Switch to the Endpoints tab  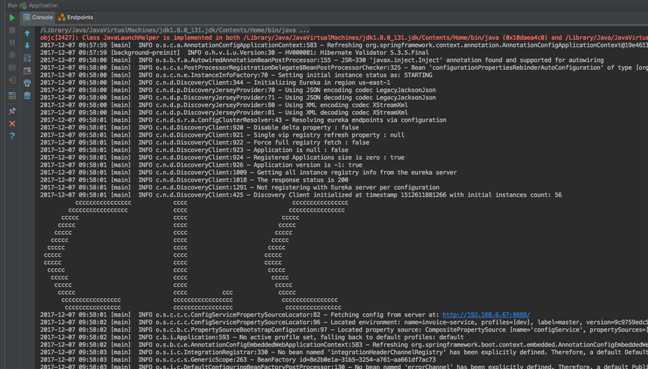coord(75,17)
